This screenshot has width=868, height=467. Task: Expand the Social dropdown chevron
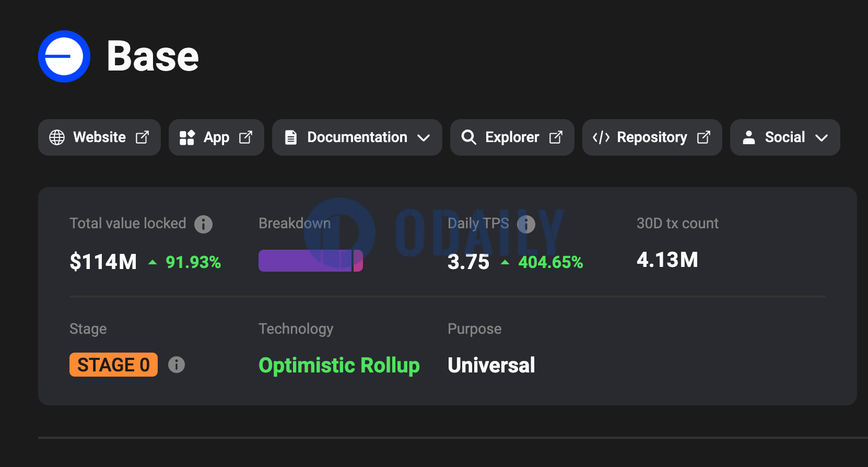pyautogui.click(x=822, y=138)
